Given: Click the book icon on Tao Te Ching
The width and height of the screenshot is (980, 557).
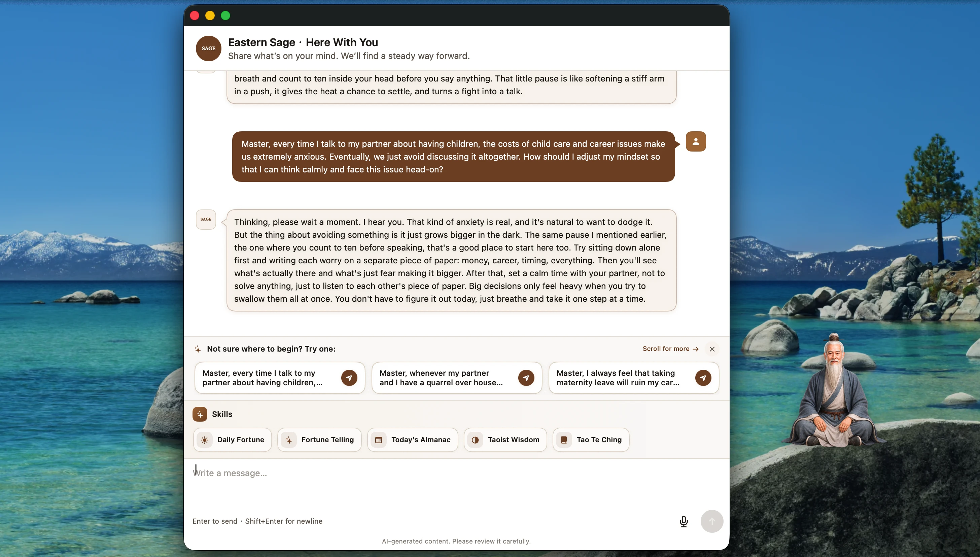Looking at the screenshot, I should click(x=564, y=439).
